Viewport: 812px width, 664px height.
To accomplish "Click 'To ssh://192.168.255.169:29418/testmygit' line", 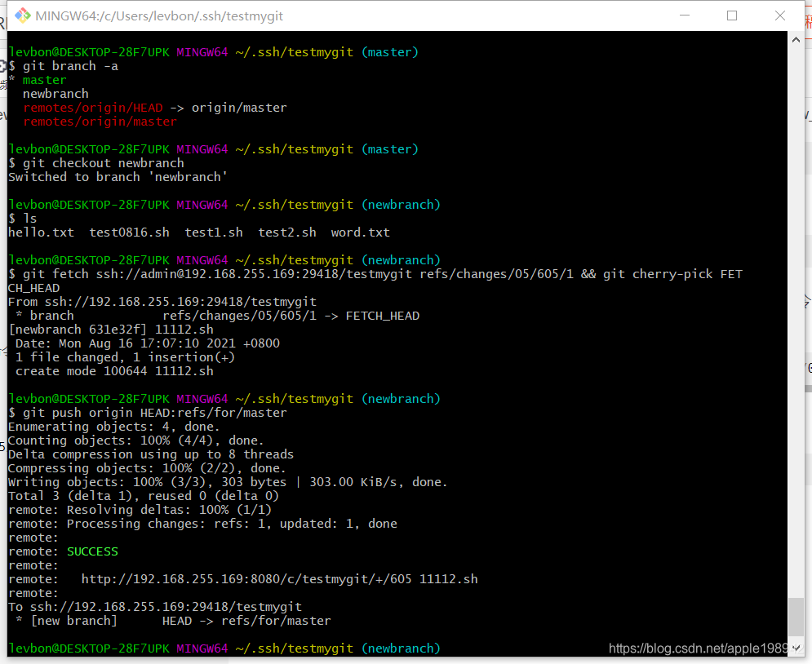I will [155, 607].
